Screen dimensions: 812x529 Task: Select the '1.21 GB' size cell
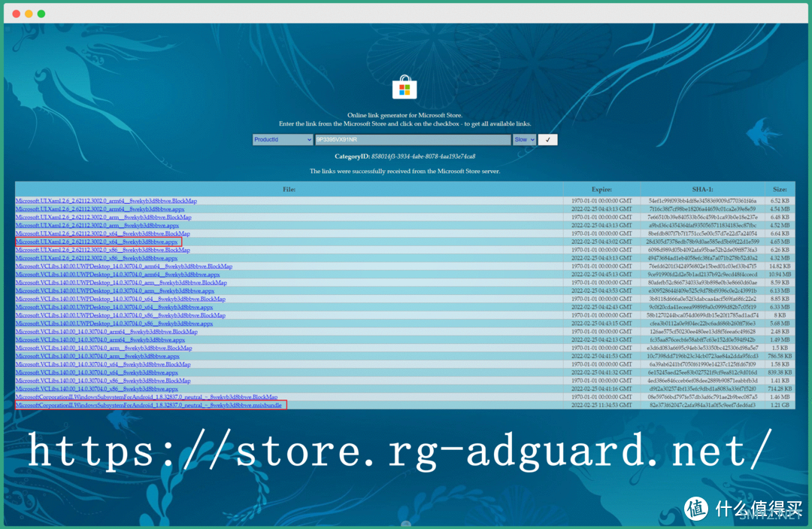click(x=780, y=405)
